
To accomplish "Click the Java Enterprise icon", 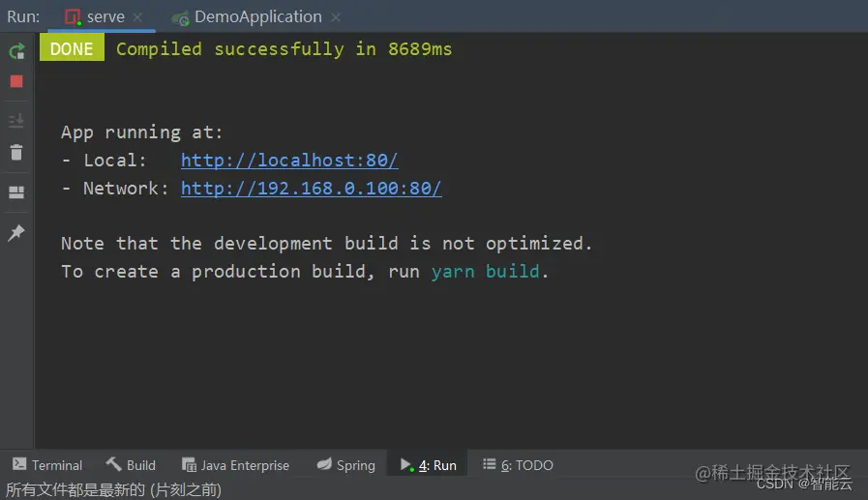I will point(189,464).
